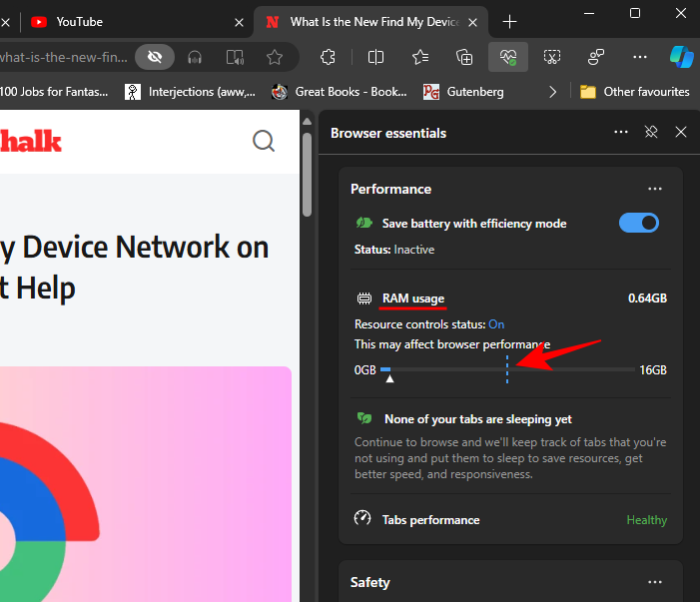Click Safety section heading
This screenshot has height=602, width=700.
(370, 582)
